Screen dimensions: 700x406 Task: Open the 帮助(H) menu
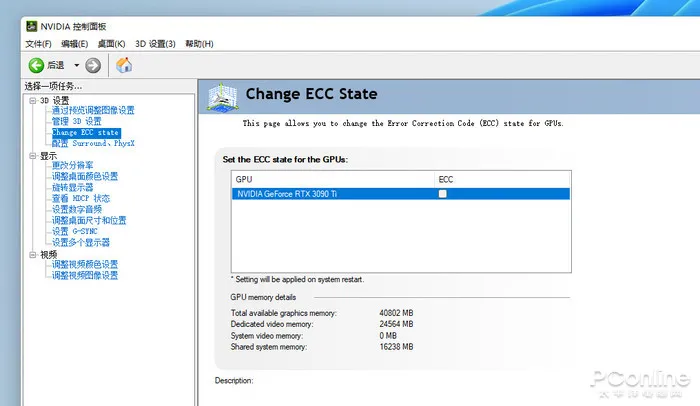[197, 44]
